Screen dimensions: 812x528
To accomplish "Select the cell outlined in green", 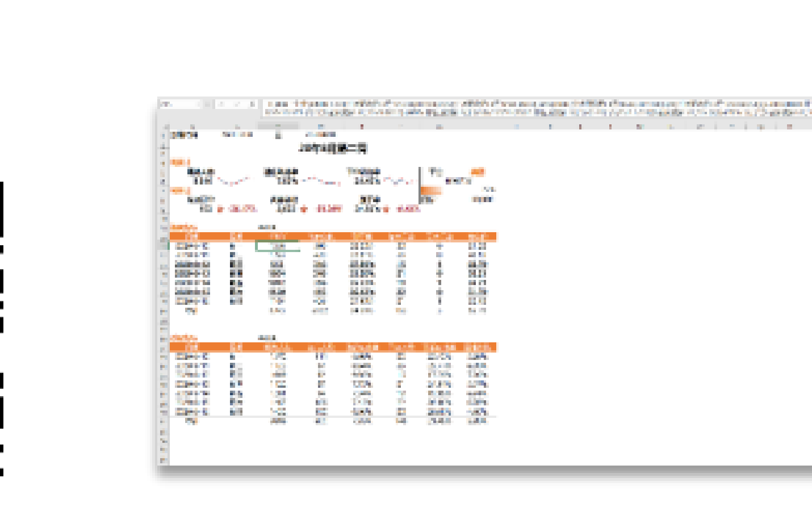I will (x=278, y=246).
